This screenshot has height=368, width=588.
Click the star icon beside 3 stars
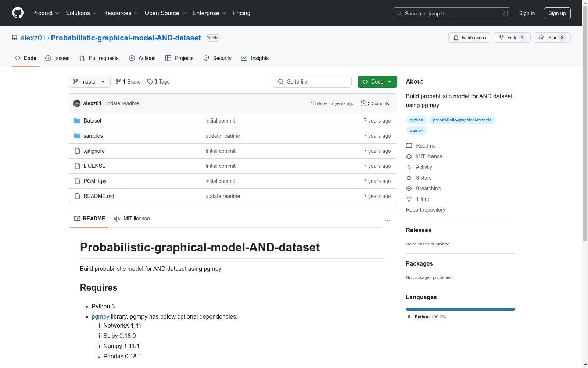[409, 178]
